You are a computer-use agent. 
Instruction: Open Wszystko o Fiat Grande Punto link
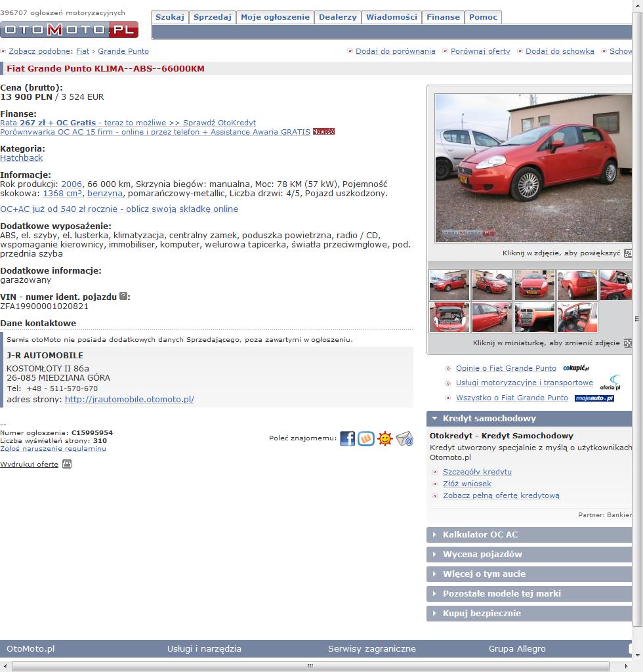[x=512, y=398]
